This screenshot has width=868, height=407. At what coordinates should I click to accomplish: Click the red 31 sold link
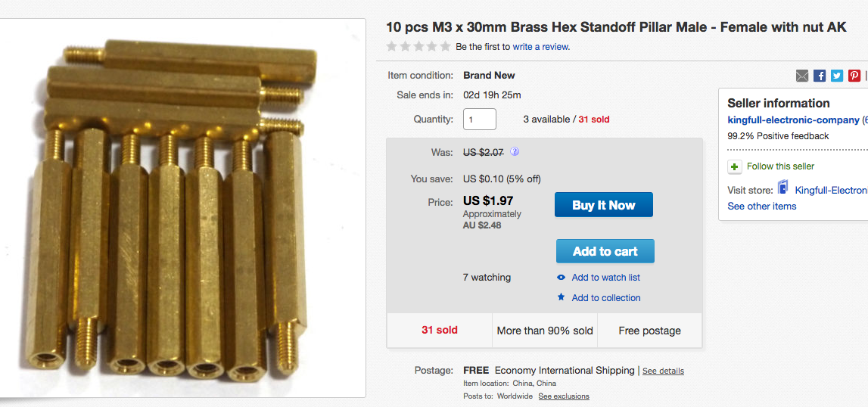pos(594,120)
